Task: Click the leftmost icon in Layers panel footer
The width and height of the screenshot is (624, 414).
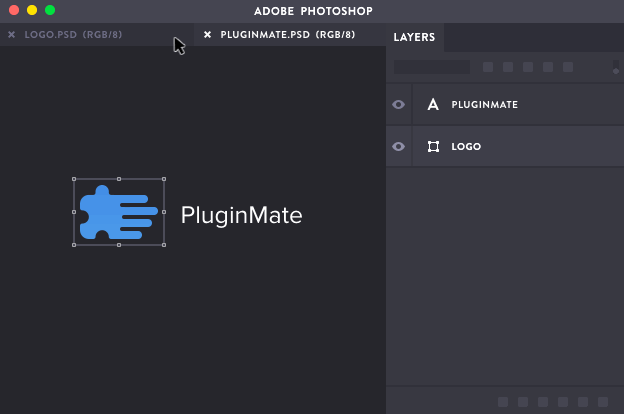Action: [503, 402]
